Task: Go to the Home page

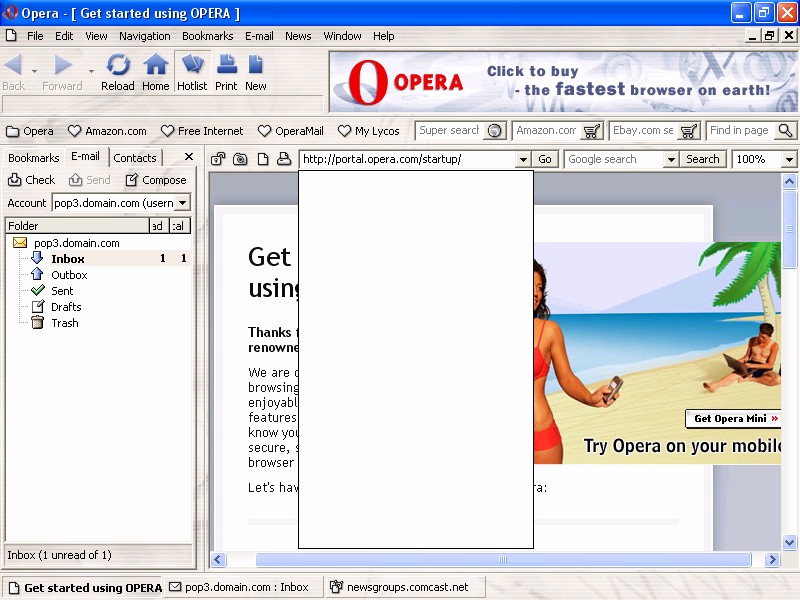Action: (x=155, y=72)
